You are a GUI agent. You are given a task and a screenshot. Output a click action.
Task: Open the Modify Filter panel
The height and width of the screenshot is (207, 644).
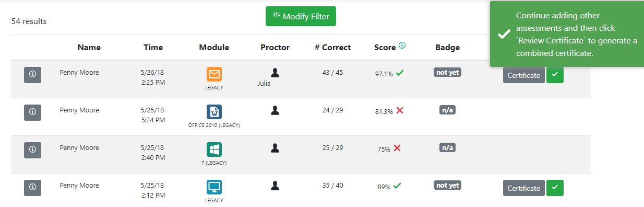[301, 16]
